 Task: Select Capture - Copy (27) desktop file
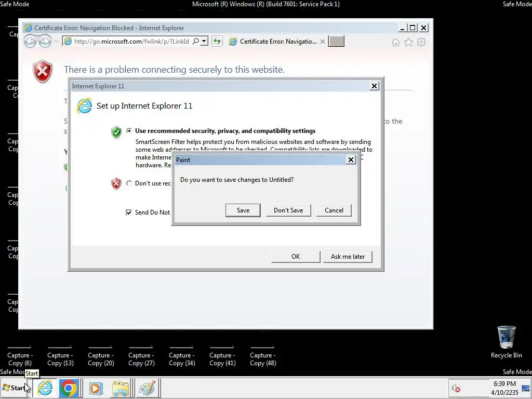(x=141, y=356)
